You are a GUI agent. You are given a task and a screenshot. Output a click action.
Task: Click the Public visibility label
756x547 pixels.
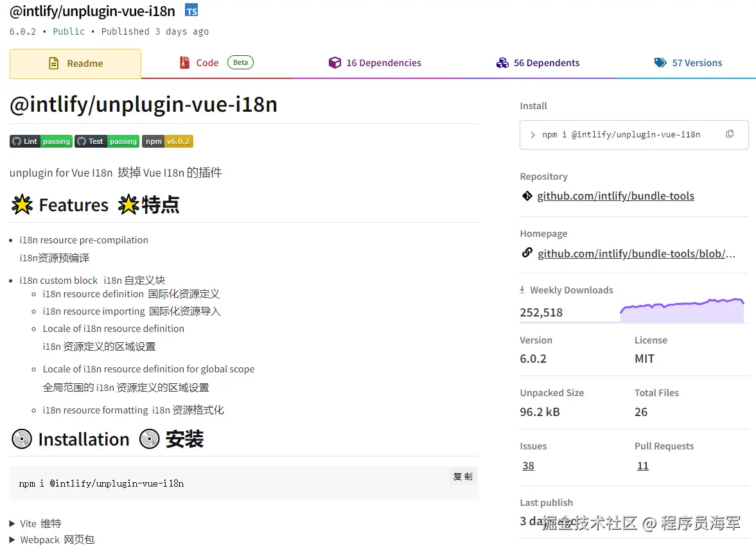[x=69, y=31]
